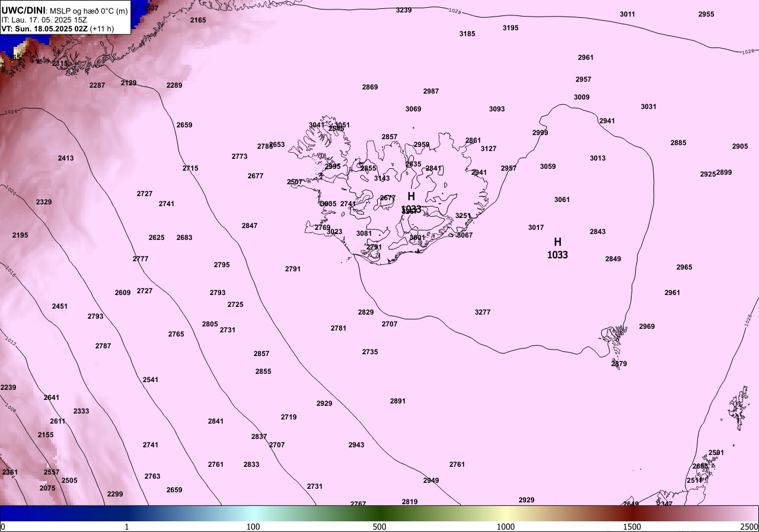
Task: Click the height value 3239
Action: point(404,10)
